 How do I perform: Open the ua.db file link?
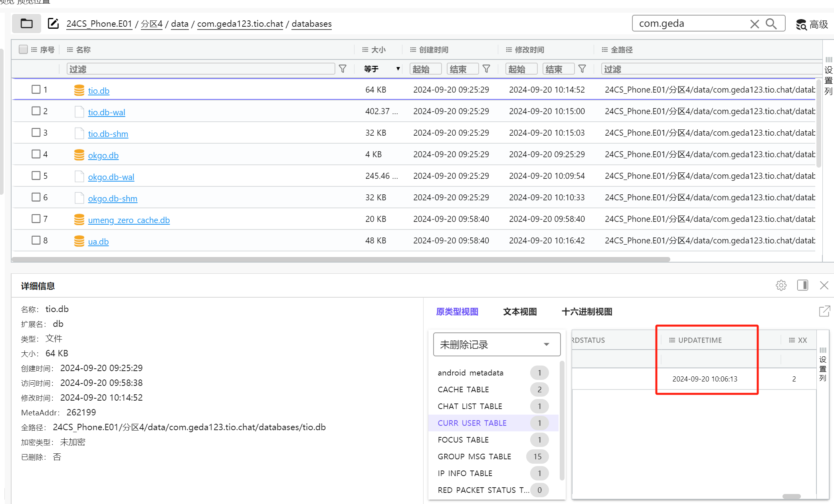click(98, 241)
